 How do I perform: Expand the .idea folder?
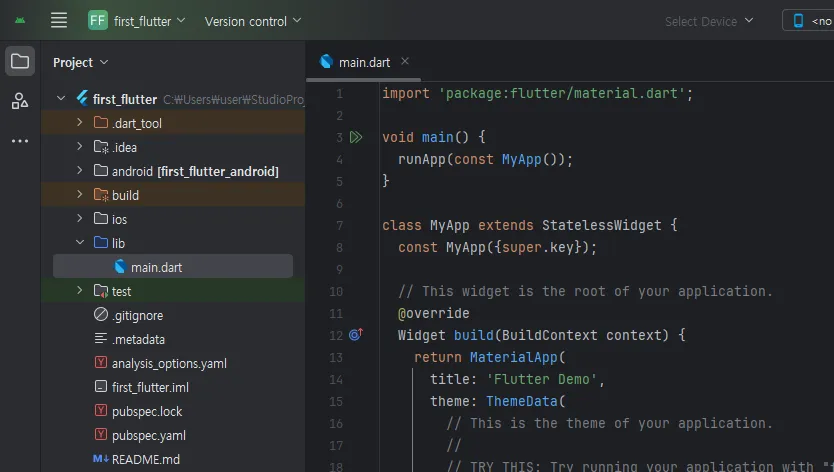tap(79, 146)
